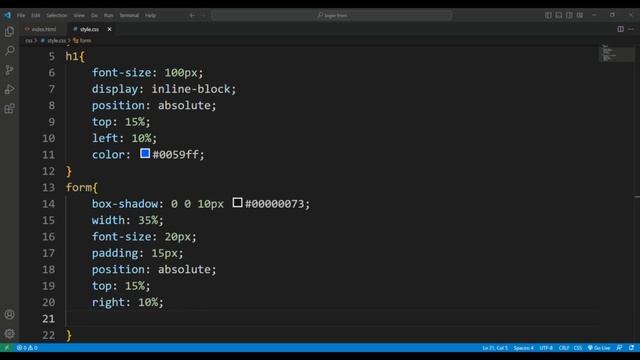Click display: inline-block; on line 7
Viewport: 640px width, 360px height.
pos(164,89)
